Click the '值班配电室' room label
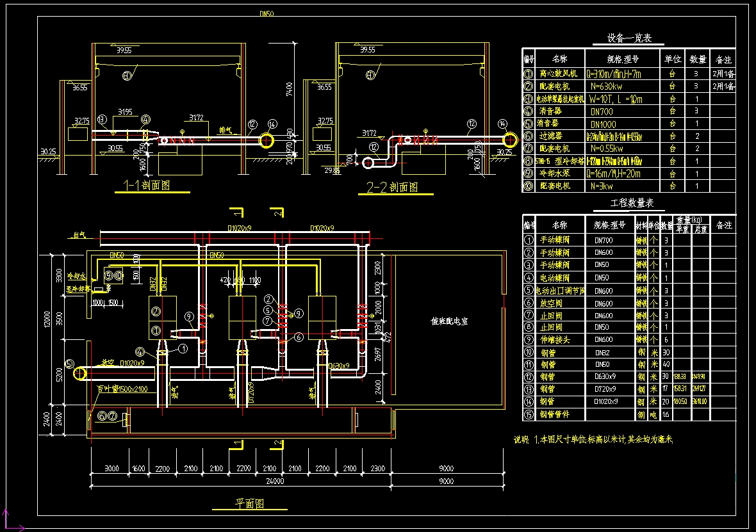Viewport: 756px width, 532px height. (448, 321)
